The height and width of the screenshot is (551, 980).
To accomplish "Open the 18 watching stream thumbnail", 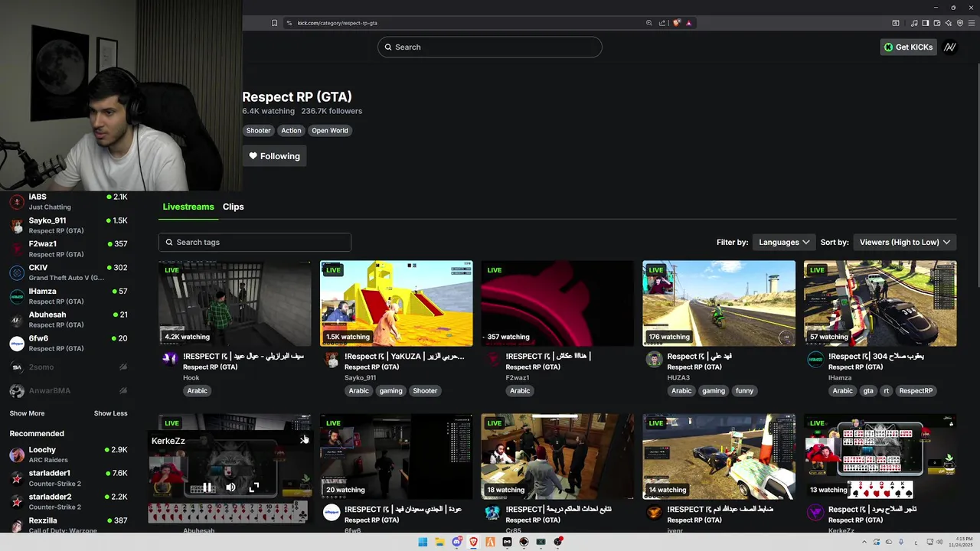I will tap(557, 457).
